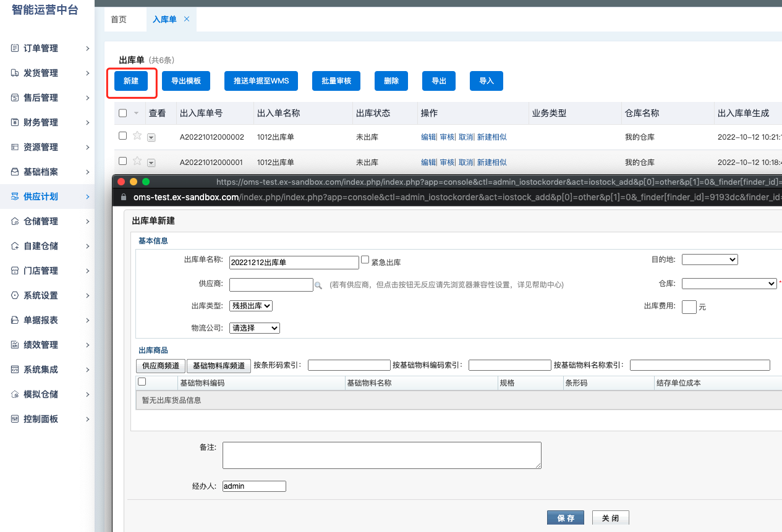
Task: Click 新建相似 link for A20221012000002
Action: pos(492,137)
